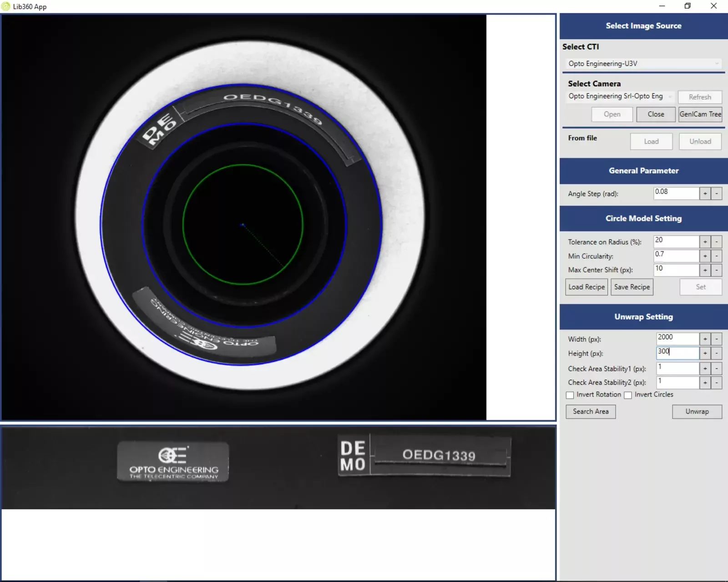Click the unwrapped OEDG1339 label image
Image resolution: width=728 pixels, height=582 pixels.
439,455
